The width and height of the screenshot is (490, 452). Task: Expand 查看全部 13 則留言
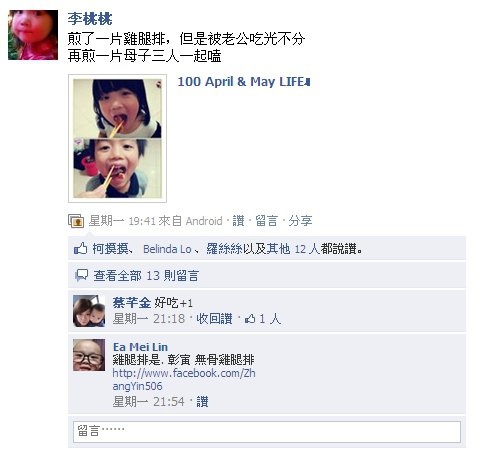[146, 276]
